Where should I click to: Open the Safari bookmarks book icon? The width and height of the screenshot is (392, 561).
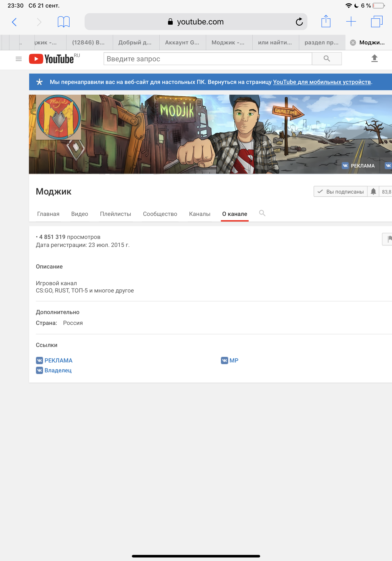point(64,22)
